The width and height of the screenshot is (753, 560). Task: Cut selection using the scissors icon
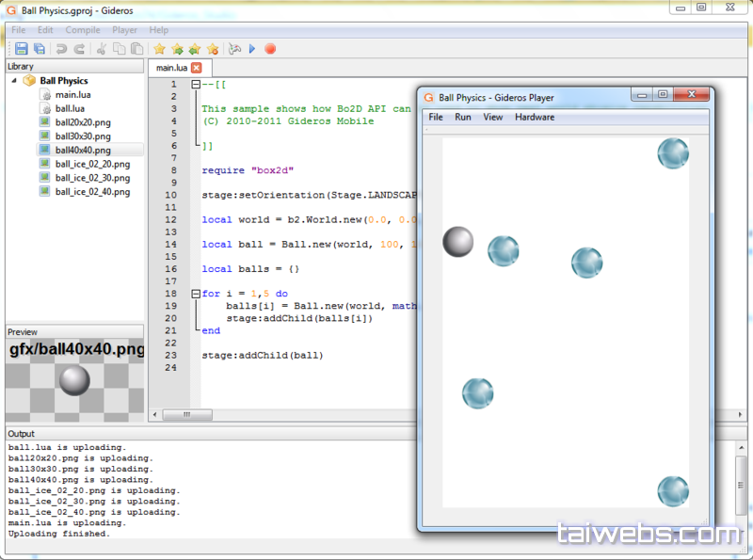point(102,49)
